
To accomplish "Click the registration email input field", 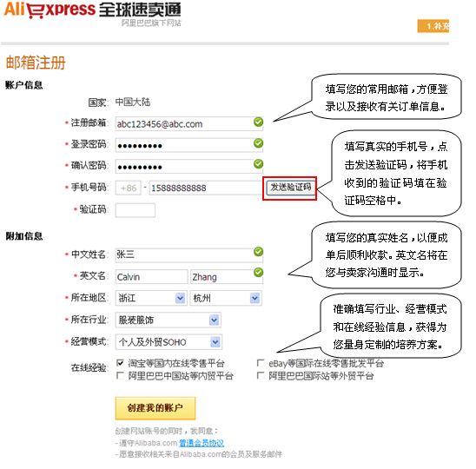I will point(188,124).
